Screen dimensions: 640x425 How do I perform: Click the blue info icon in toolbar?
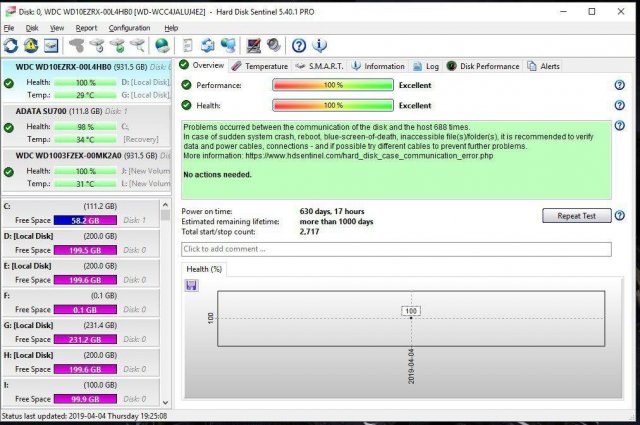click(x=319, y=46)
